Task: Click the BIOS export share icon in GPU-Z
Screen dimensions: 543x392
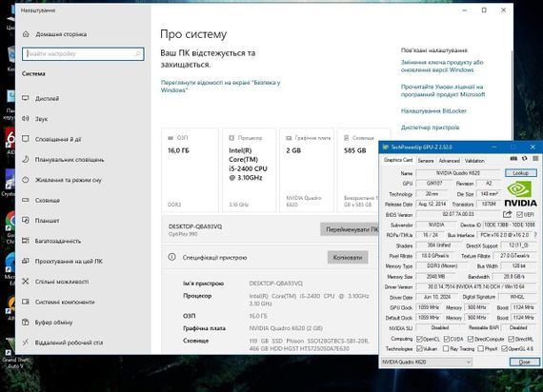Action: pos(508,214)
